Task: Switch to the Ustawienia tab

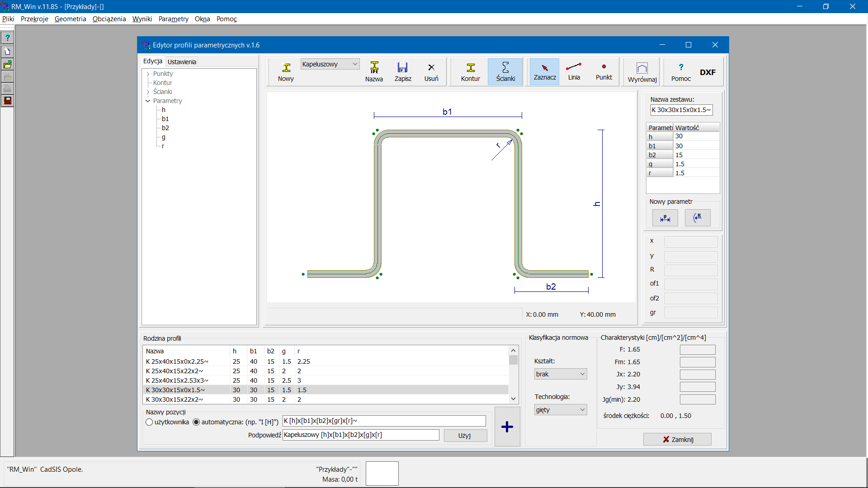Action: (x=182, y=62)
